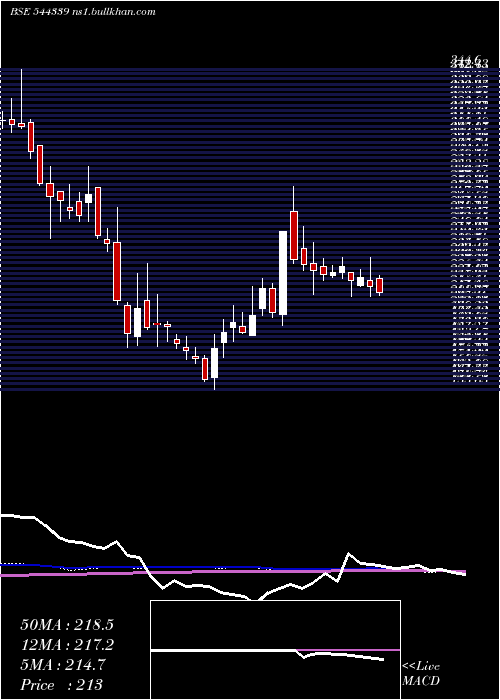Click inside the MACD indicator box
The height and width of the screenshot is (700, 500).
(275, 650)
